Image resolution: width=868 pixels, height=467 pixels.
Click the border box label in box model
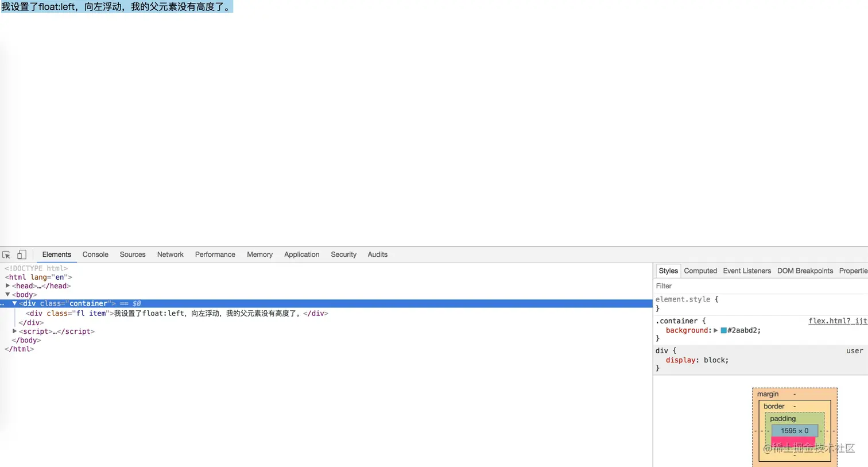click(x=774, y=406)
